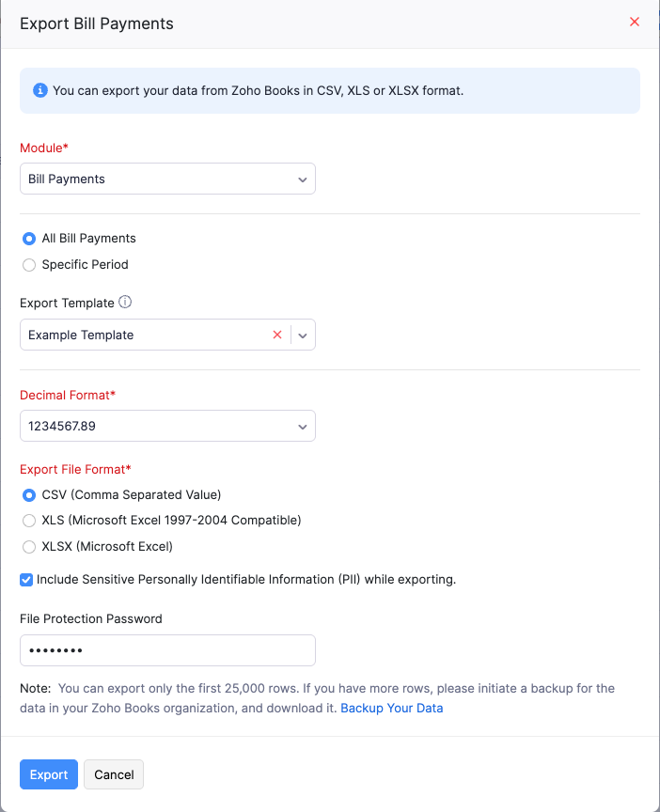Open the Export Template tooltip icon

(x=125, y=303)
